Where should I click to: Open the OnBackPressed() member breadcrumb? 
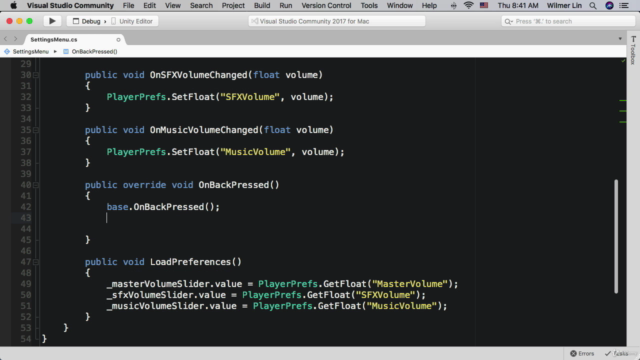tap(91, 51)
